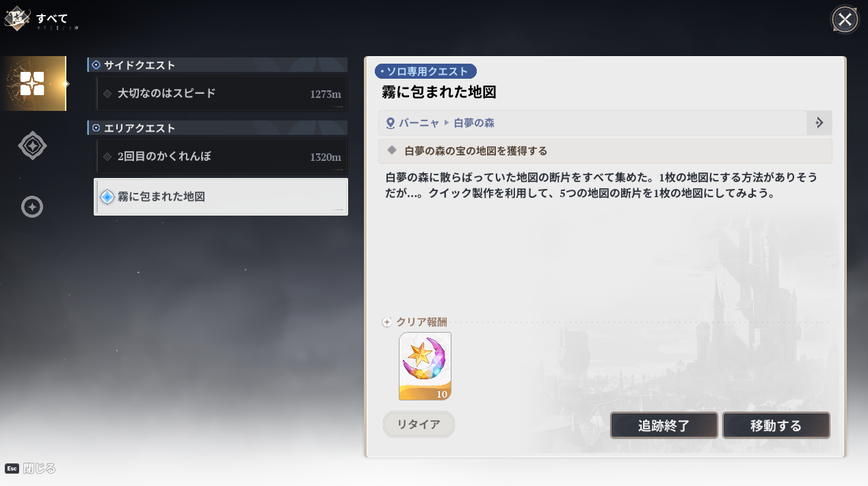This screenshot has height=486, width=868.
Task: Open the diamond-shaped quest category in sidebar
Action: click(x=32, y=146)
